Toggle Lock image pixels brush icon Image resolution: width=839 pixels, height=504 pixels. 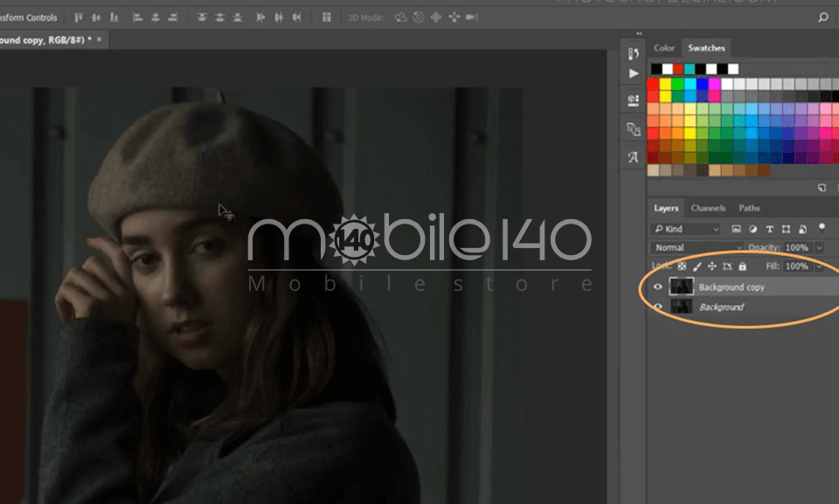point(697,266)
